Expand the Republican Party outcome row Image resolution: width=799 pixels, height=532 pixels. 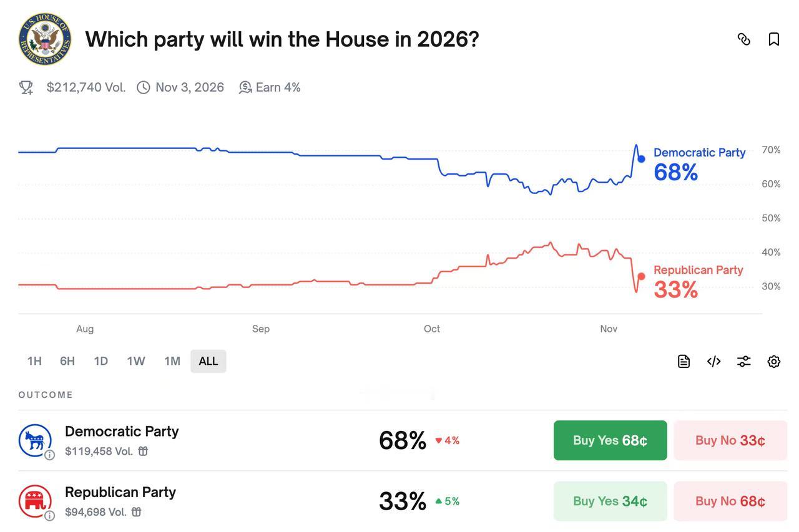(x=120, y=491)
